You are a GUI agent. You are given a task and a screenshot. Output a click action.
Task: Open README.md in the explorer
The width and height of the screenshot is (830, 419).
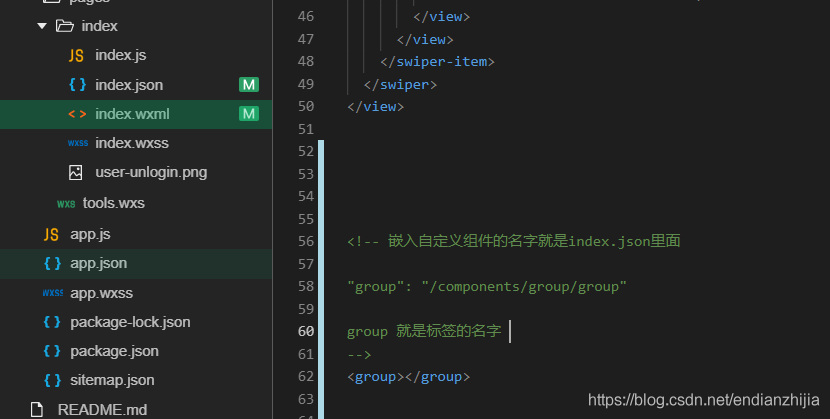pyautogui.click(x=103, y=410)
